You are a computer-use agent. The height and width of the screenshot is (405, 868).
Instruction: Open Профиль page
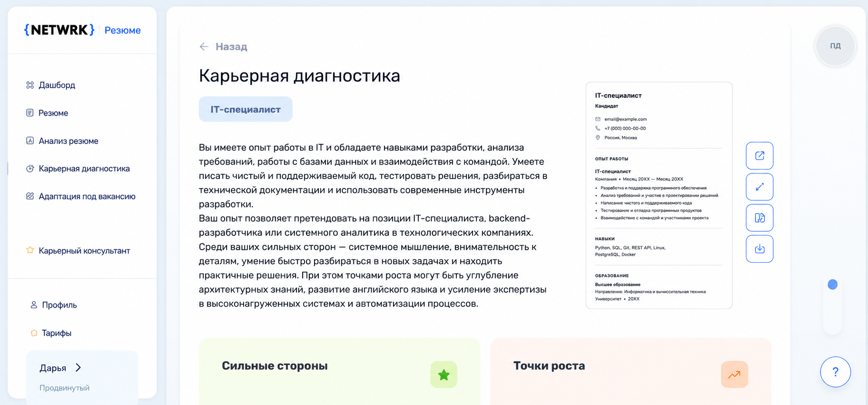(x=59, y=305)
